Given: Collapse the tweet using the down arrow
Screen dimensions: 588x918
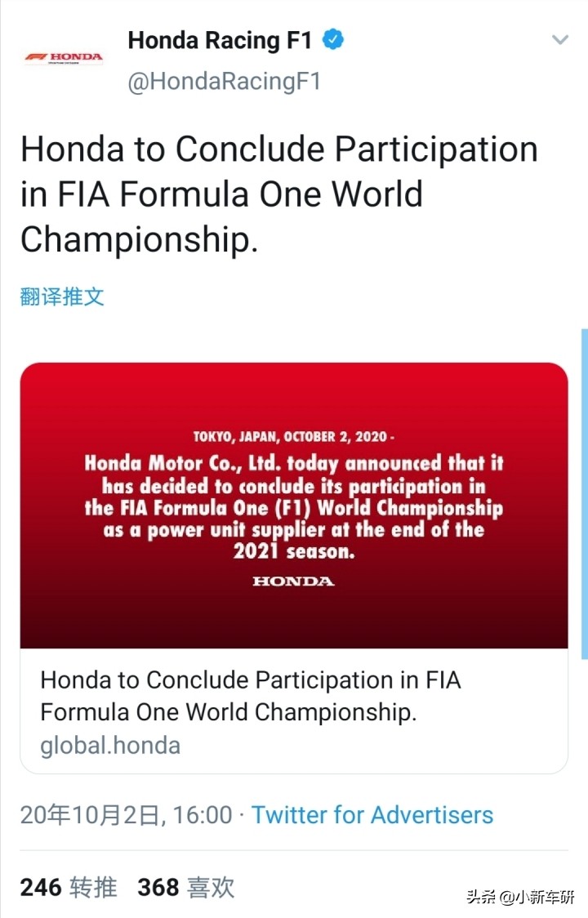Looking at the screenshot, I should pyautogui.click(x=560, y=39).
